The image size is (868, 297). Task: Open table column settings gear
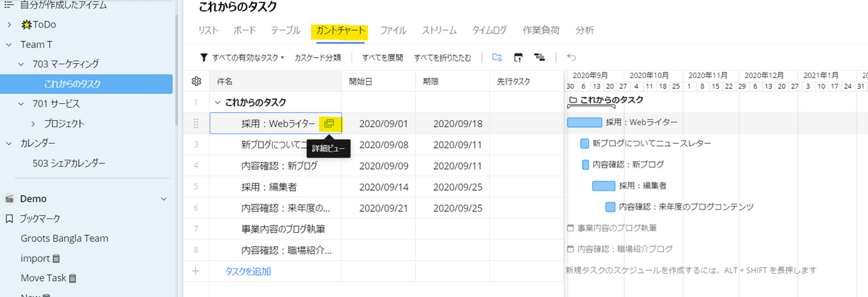pyautogui.click(x=196, y=82)
